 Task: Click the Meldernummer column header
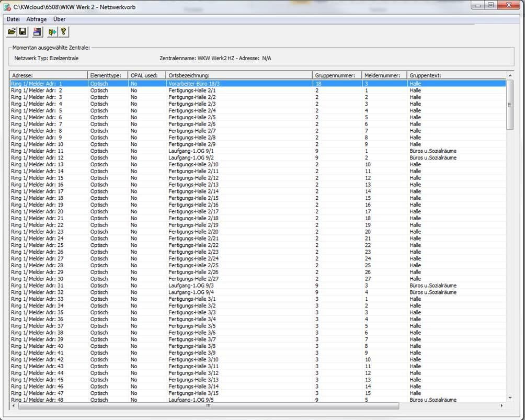point(384,75)
